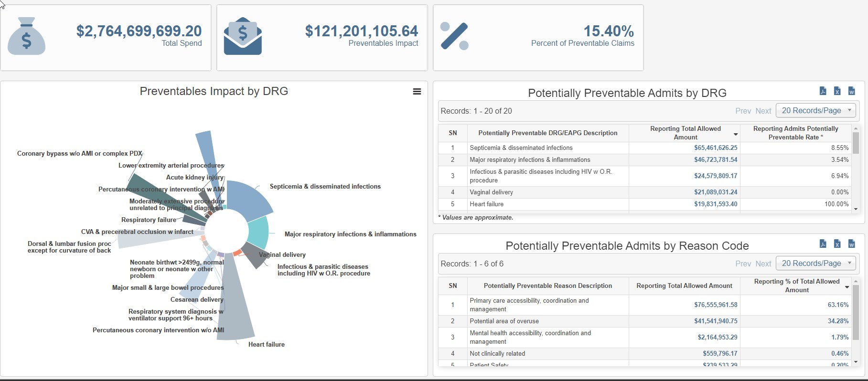The height and width of the screenshot is (381, 868).
Task: Select the Major respiratory infections & inflammations row
Action: point(645,160)
